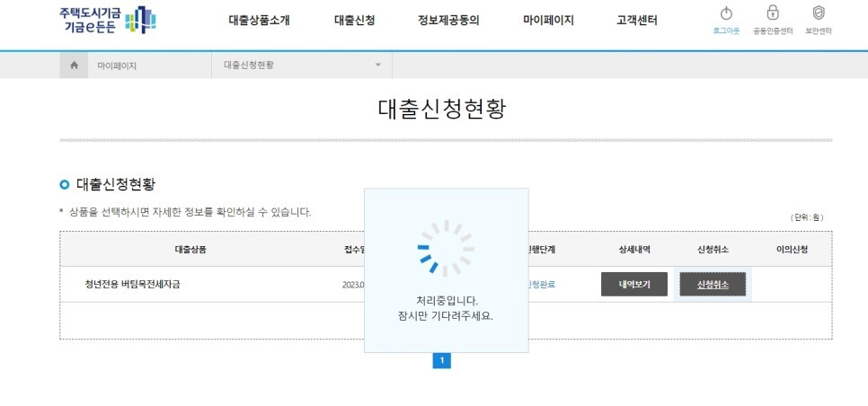
Task: Open 대출상품소개 menu
Action: coord(259,21)
